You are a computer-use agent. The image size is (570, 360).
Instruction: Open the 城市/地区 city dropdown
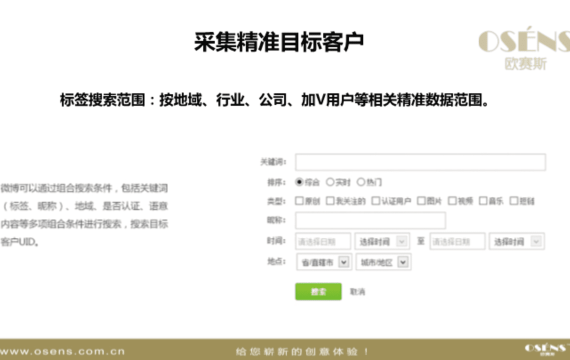pyautogui.click(x=384, y=262)
